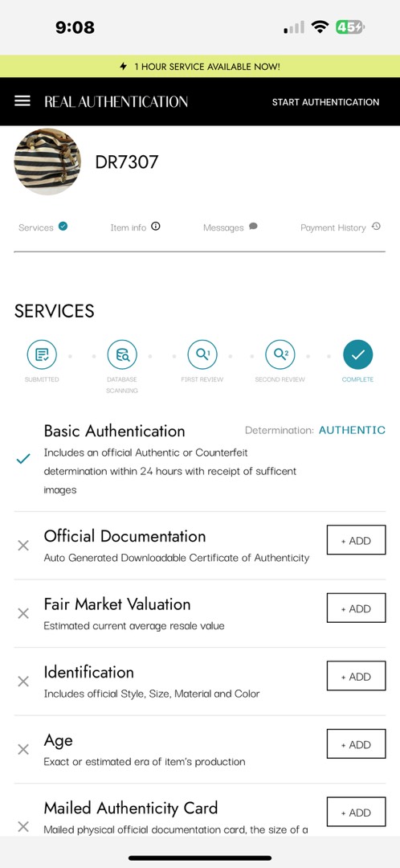400x868 pixels.
Task: Switch to the Services tab
Action: pyautogui.click(x=43, y=227)
